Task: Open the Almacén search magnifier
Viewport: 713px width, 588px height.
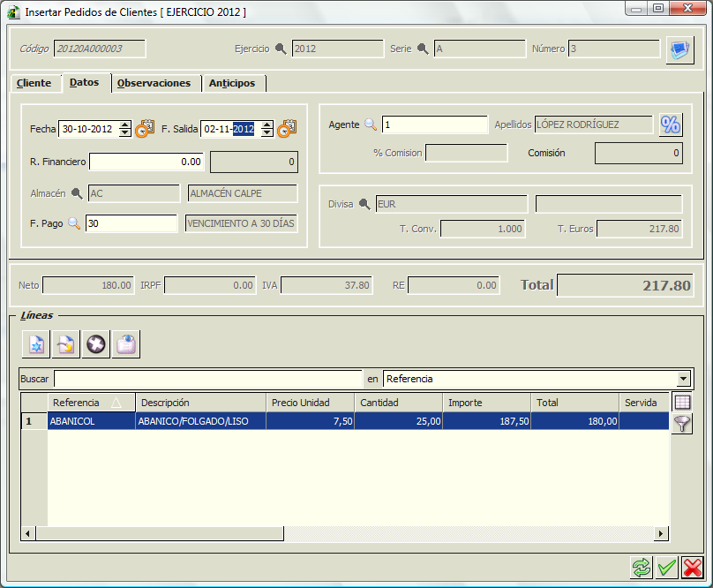Action: (77, 193)
